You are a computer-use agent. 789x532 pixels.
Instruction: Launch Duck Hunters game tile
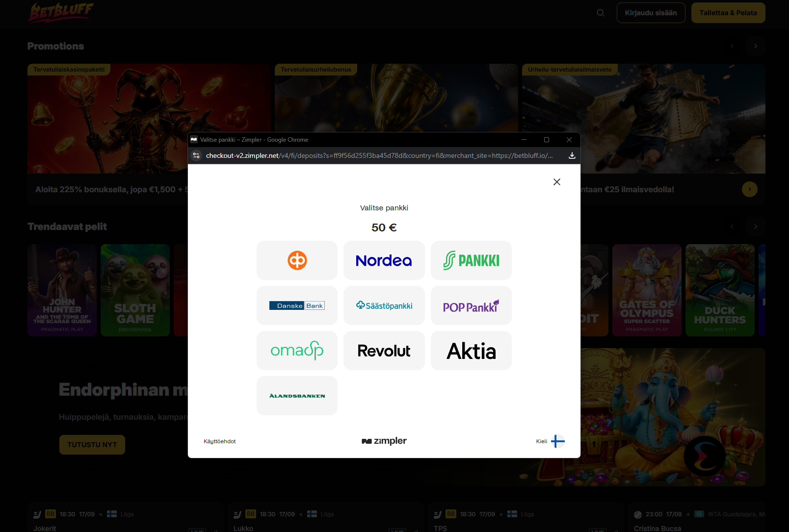[720, 290]
